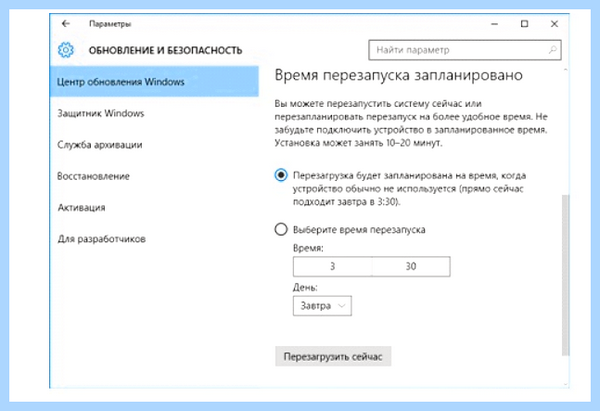Click the 'Время:' label
The height and width of the screenshot is (411, 600).
pyautogui.click(x=308, y=248)
